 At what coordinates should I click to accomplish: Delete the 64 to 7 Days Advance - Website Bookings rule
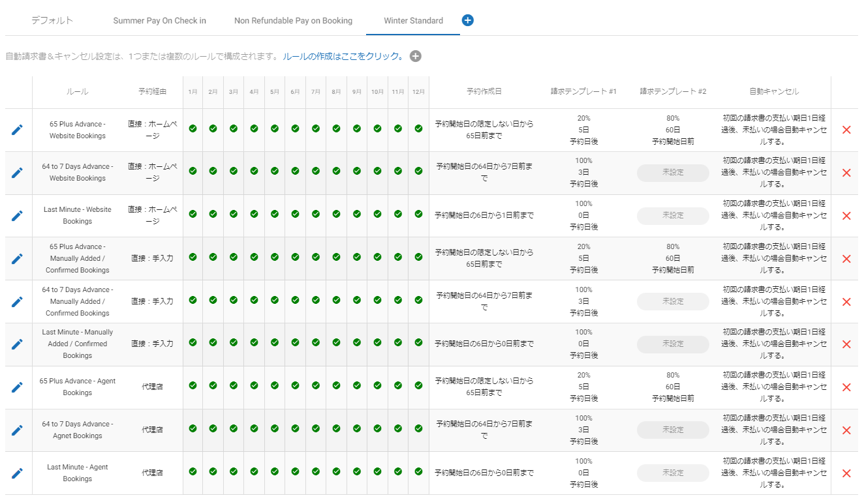click(846, 173)
